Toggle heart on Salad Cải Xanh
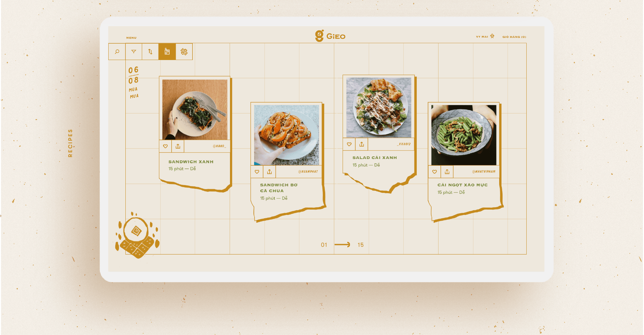 pyautogui.click(x=349, y=144)
